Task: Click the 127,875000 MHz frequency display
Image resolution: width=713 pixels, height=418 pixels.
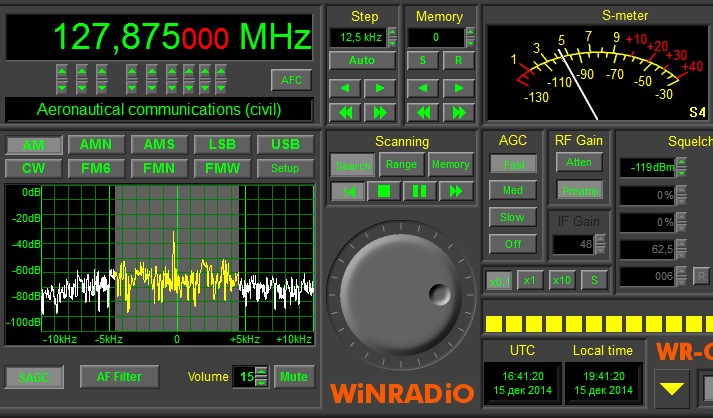Action: (x=159, y=37)
